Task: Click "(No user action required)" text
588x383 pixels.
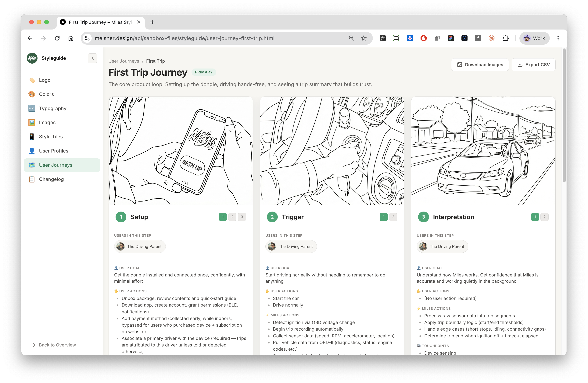Action: (x=450, y=298)
